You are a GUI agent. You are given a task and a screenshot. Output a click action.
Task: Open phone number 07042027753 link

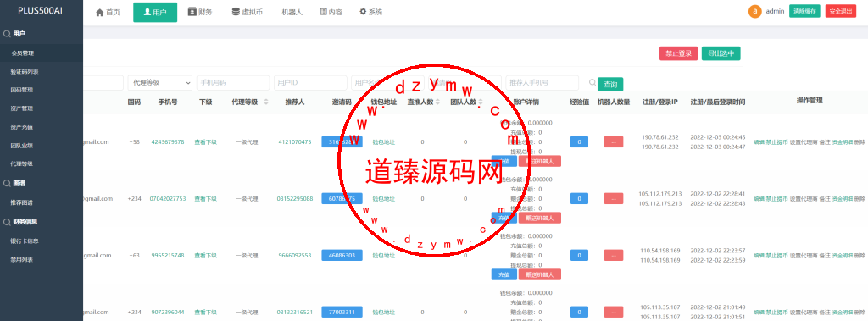pyautogui.click(x=168, y=199)
